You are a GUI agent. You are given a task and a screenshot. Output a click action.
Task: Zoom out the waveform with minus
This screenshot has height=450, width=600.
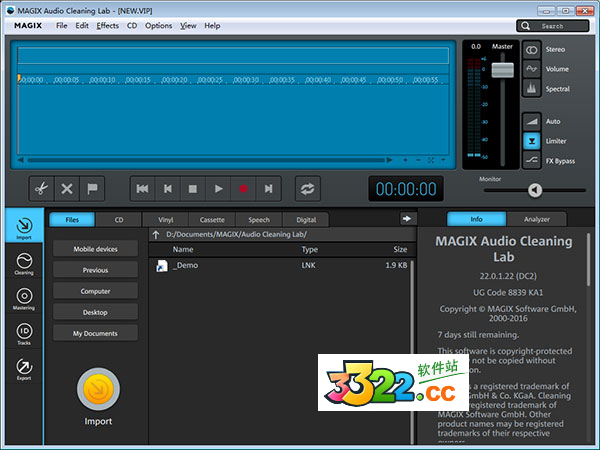[x=418, y=160]
